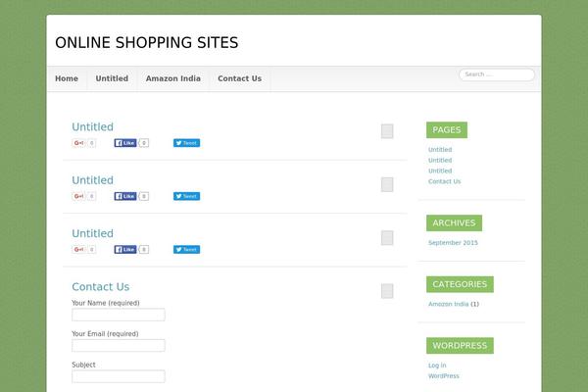Click gray comment box beside Contact Us post

387,291
